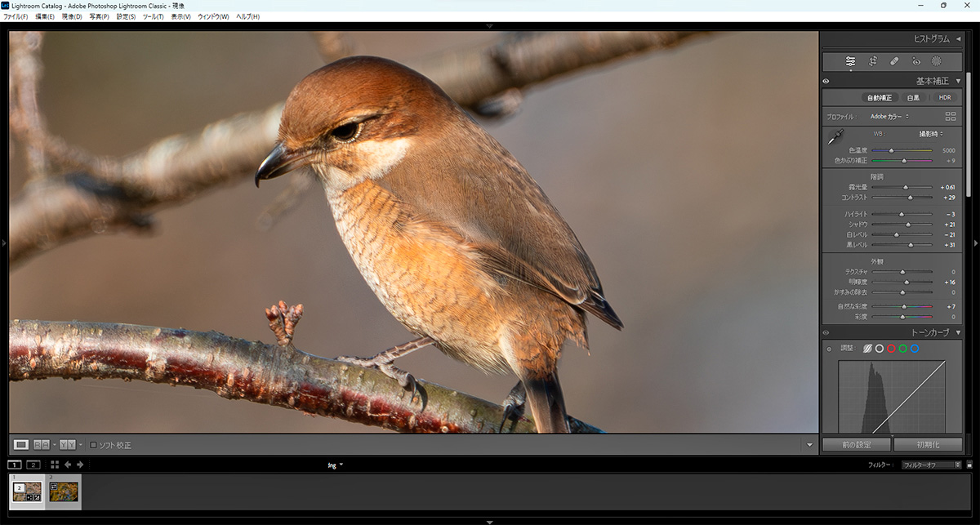The height and width of the screenshot is (525, 980).
Task: Enable the ソフト校正 checkbox
Action: [x=94, y=445]
